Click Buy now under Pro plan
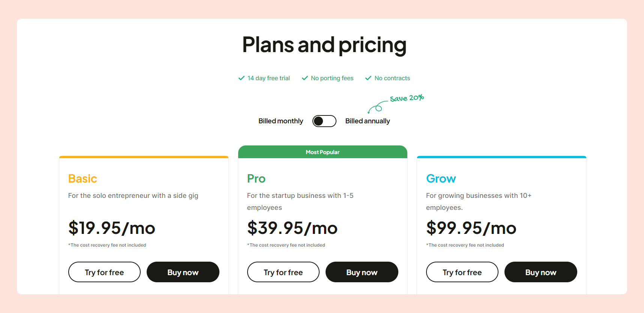 362,272
